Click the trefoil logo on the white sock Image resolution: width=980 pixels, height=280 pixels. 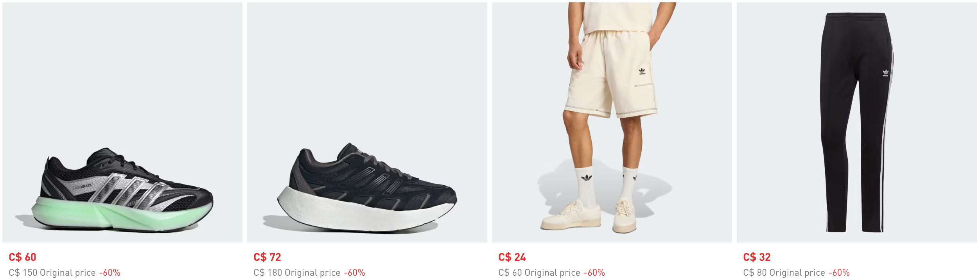pos(586,178)
